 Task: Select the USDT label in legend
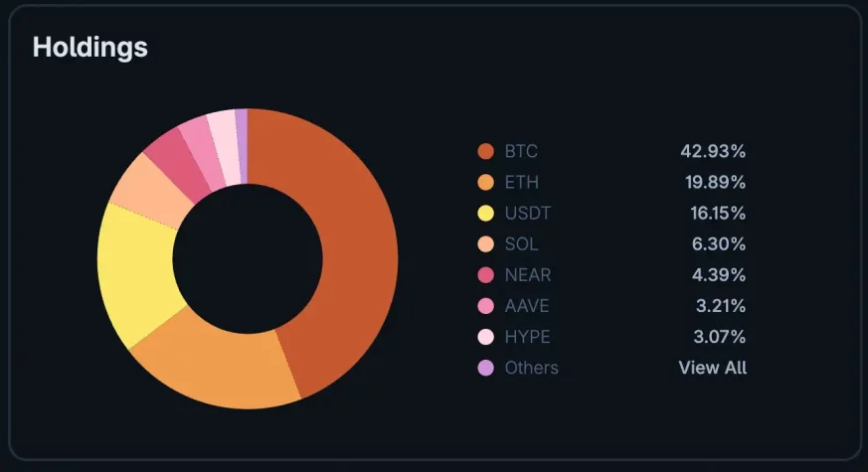pyautogui.click(x=527, y=214)
